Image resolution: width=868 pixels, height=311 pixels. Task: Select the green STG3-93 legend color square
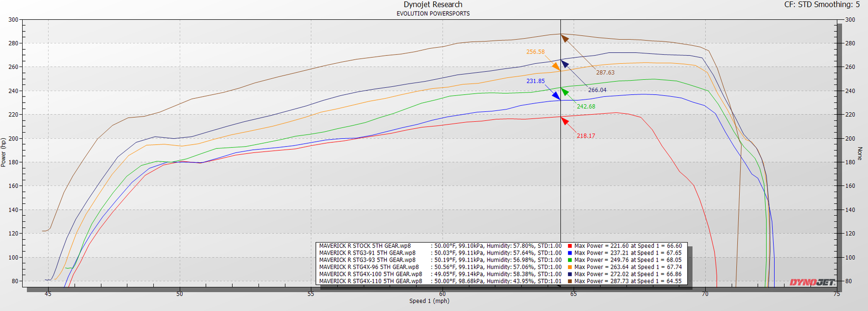570,260
